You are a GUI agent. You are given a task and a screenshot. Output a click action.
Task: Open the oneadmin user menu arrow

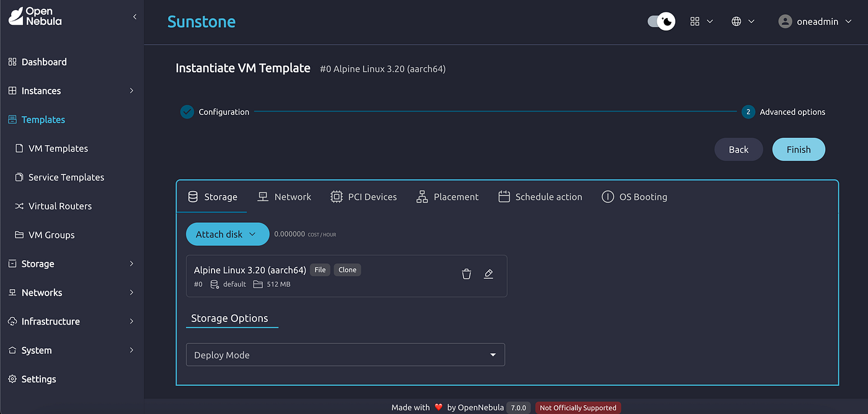(849, 22)
